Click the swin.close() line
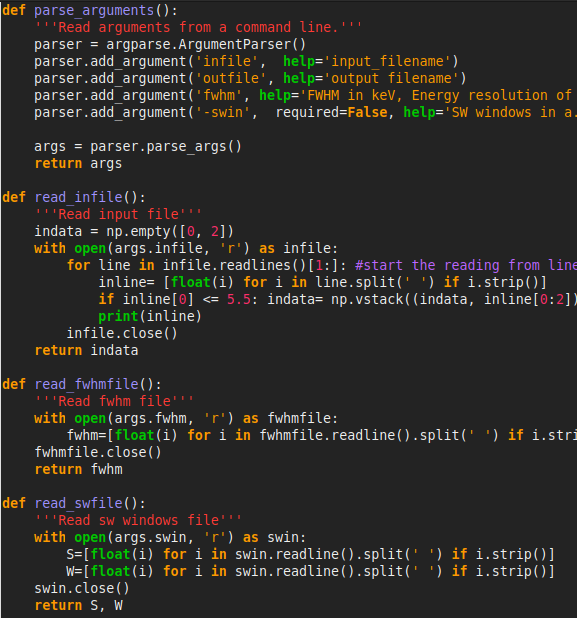The width and height of the screenshot is (577, 618). coord(82,588)
